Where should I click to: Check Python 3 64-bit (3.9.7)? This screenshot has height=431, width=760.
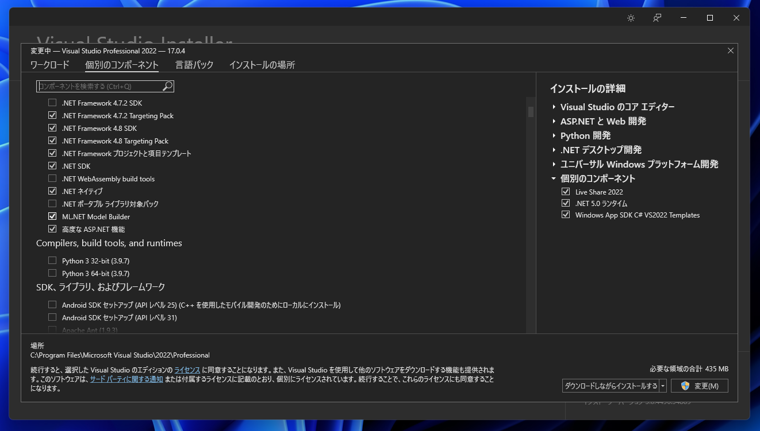[52, 273]
